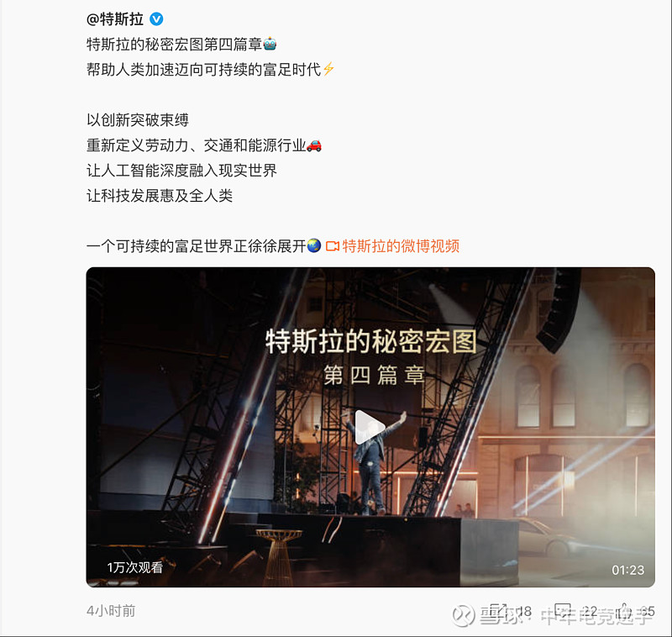The height and width of the screenshot is (637, 672).
Task: Click the video title 特斯拉的秘密宏图 overlay
Action: 371,342
